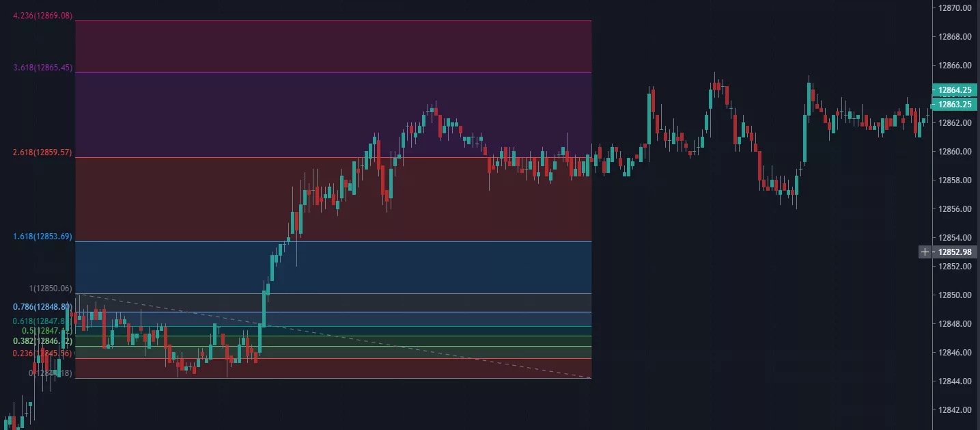
Task: Click the 0.786 Fibonacci level label
Action: (42, 307)
